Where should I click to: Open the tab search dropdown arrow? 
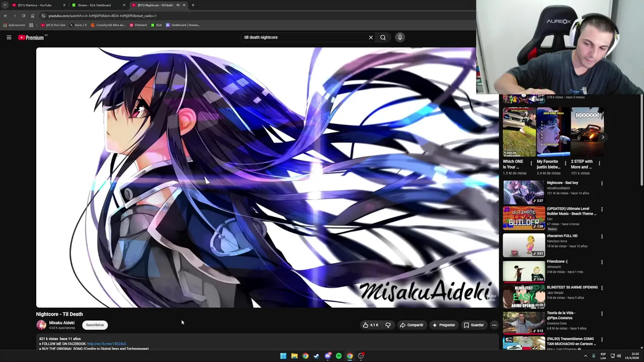5,5
